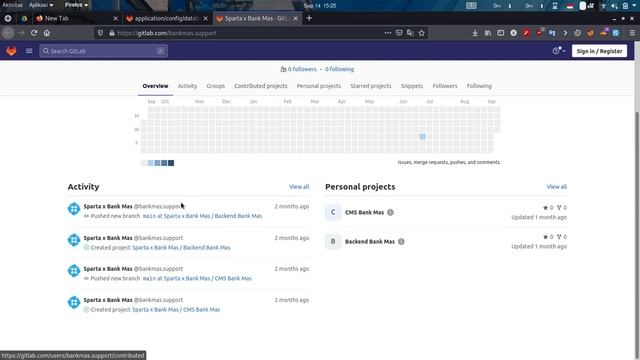This screenshot has height=360, width=640.
Task: Click info icon next to CMS Bank Mas
Action: (390, 212)
